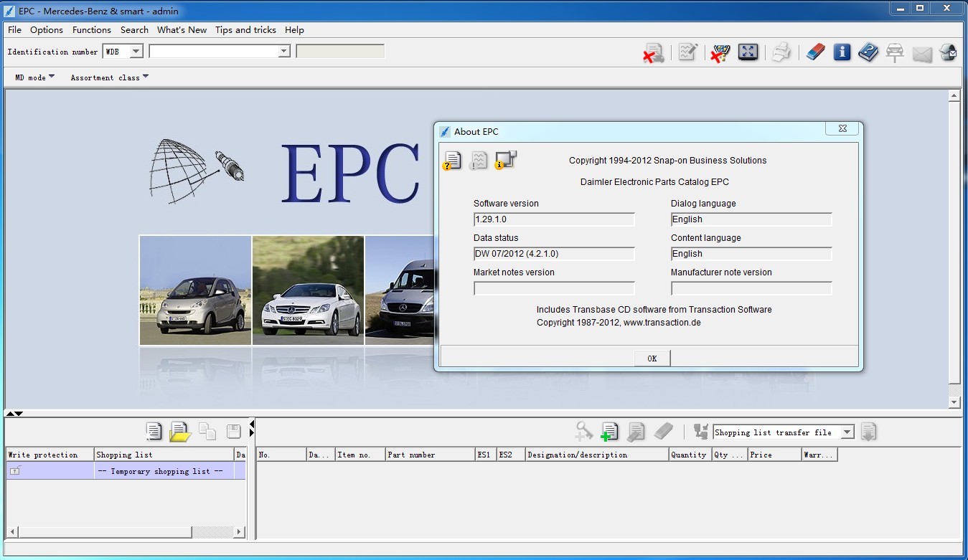Screen dimensions: 968x560
Task: Click the Shopping list column header
Action: click(x=164, y=455)
